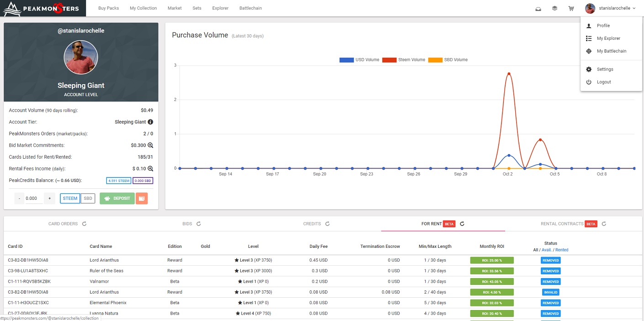644x321 pixels.
Task: Switch to Rental Contracts tab
Action: point(562,224)
